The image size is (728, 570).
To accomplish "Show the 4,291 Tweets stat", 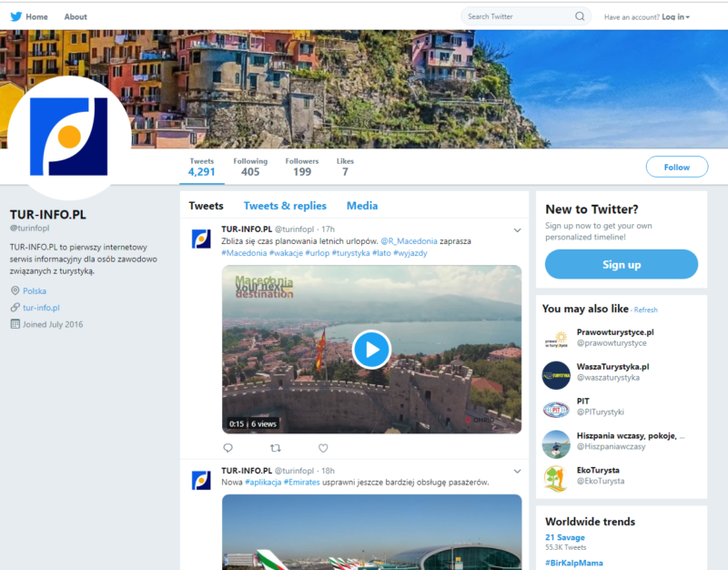I will pyautogui.click(x=201, y=168).
